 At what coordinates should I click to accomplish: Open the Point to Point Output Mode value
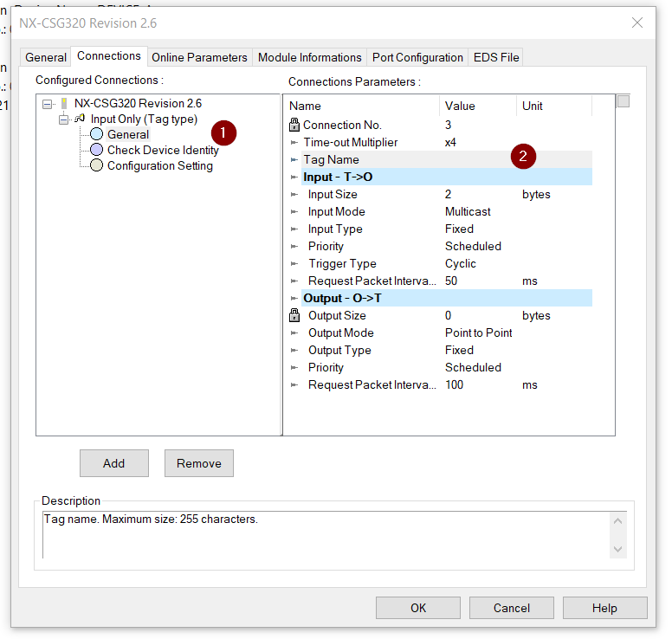pos(478,333)
